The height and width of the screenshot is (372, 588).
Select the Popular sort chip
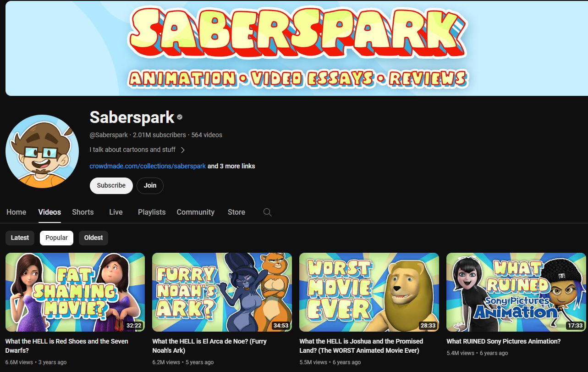pos(56,238)
